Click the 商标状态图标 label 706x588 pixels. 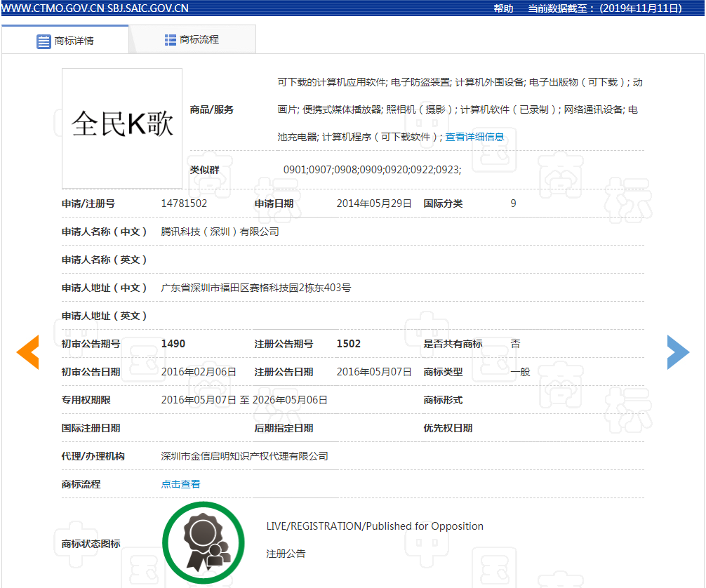91,543
